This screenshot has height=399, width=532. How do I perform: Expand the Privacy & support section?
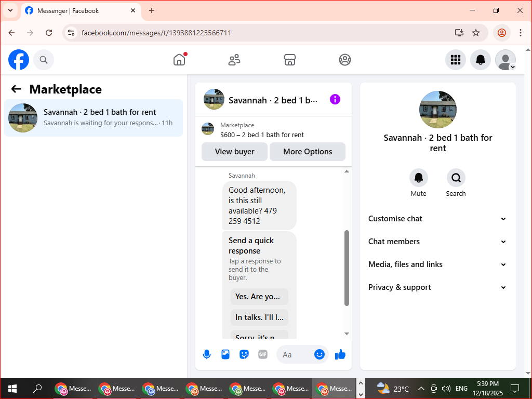437,287
